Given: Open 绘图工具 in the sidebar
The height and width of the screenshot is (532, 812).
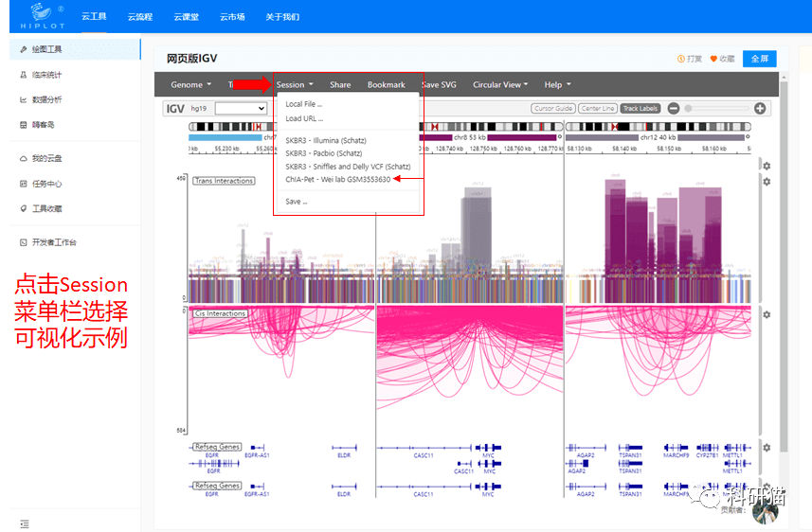Looking at the screenshot, I should coord(46,48).
